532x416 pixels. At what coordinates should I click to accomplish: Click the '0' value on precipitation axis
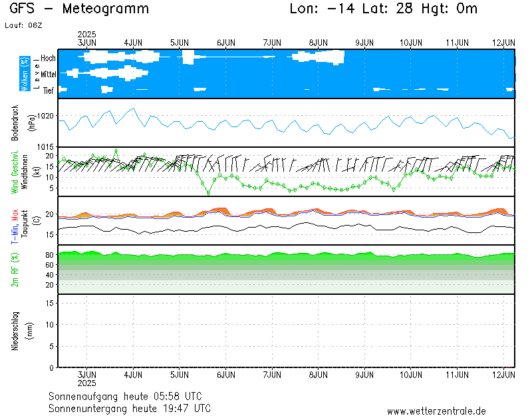tap(52, 368)
